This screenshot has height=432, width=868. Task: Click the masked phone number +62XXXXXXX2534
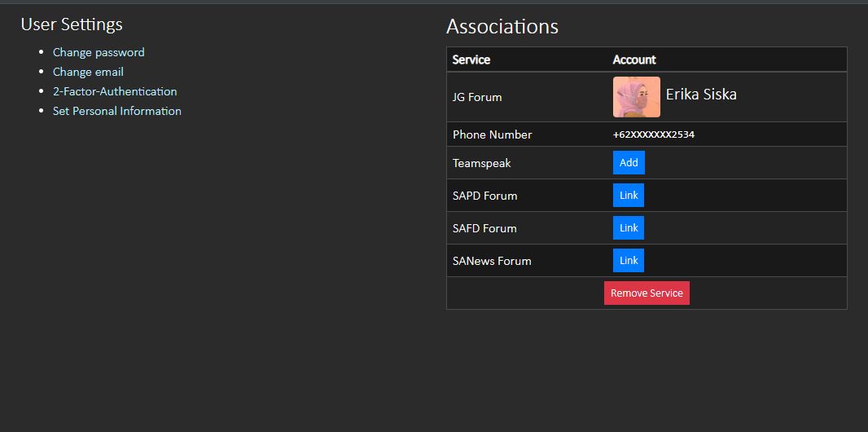(654, 134)
